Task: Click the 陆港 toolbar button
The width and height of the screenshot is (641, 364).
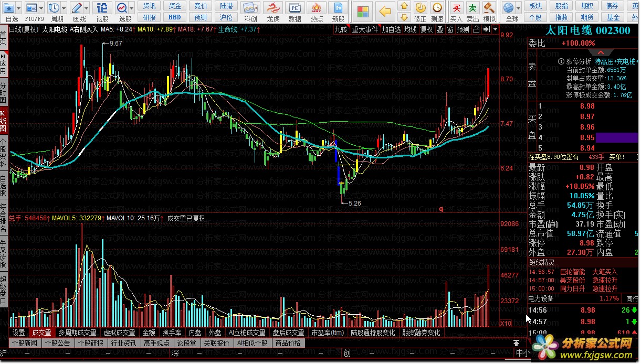Action: (x=226, y=6)
